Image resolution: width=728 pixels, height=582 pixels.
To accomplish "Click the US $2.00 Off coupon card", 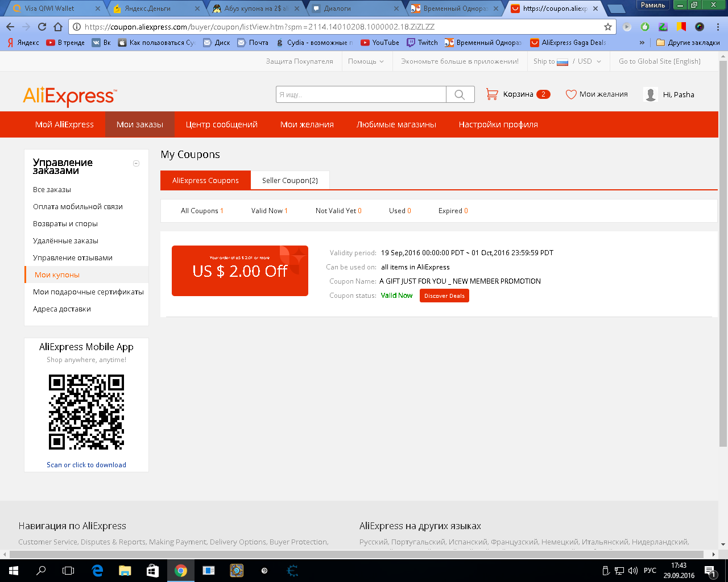I will [240, 271].
